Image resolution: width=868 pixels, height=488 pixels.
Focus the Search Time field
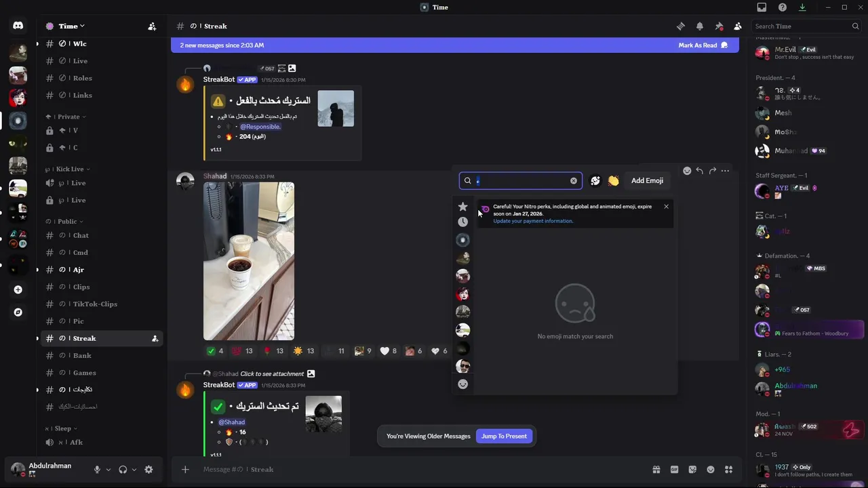coord(806,26)
